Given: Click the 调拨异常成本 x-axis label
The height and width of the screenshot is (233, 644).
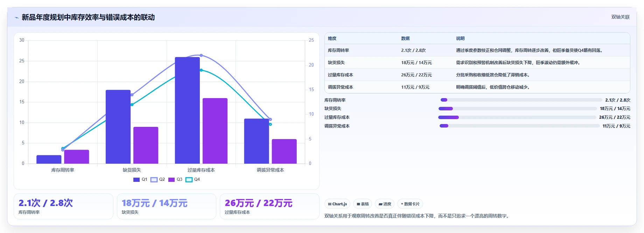Looking at the screenshot, I should tap(270, 170).
